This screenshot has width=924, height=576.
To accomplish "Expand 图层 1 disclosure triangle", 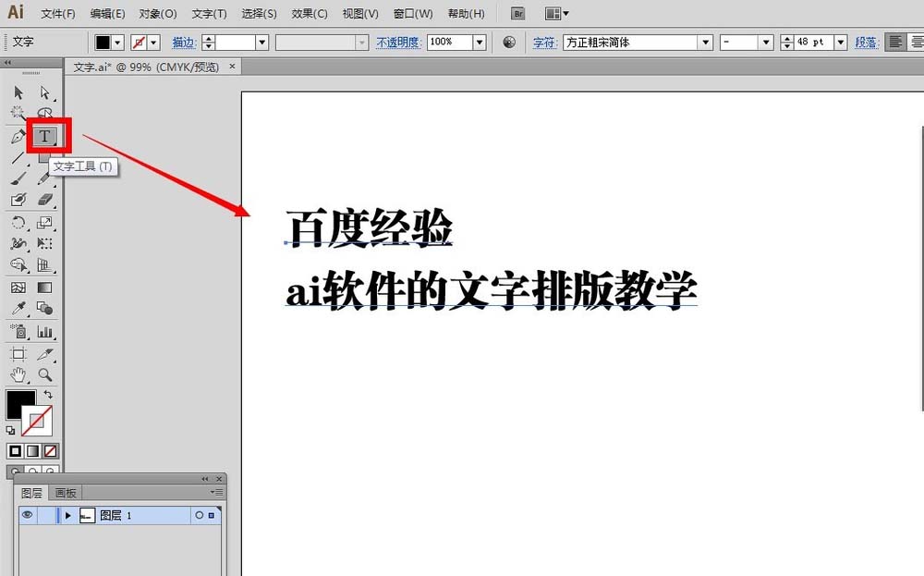I will pos(67,515).
